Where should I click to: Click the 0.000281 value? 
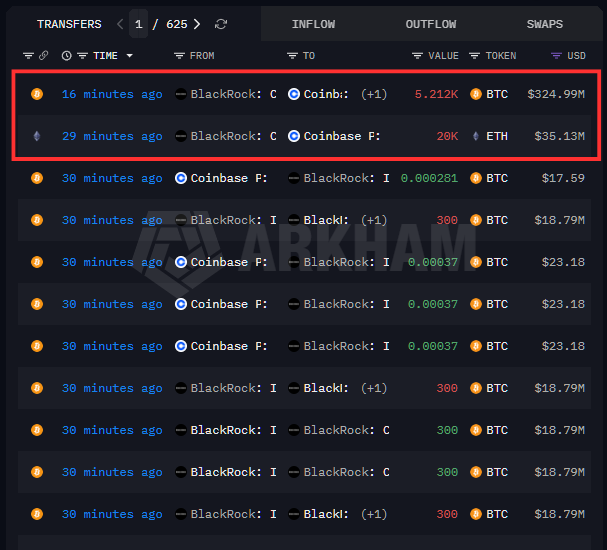tap(429, 178)
